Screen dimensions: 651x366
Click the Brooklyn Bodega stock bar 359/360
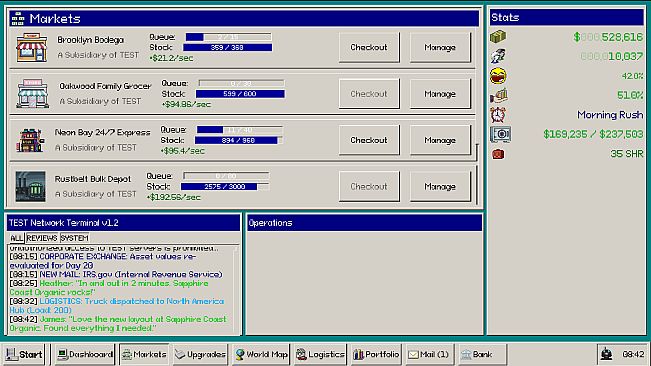pos(228,47)
